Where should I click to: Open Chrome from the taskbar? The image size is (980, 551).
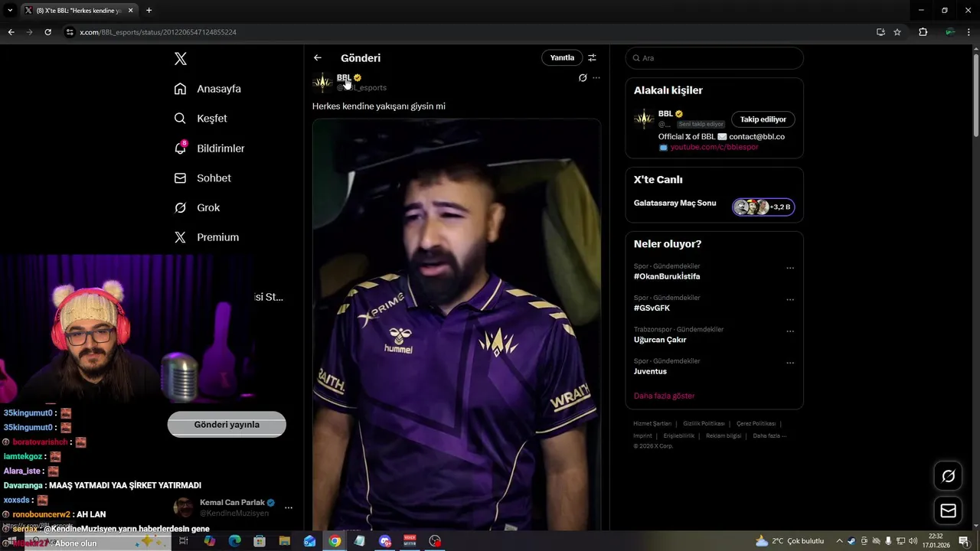[x=335, y=541]
